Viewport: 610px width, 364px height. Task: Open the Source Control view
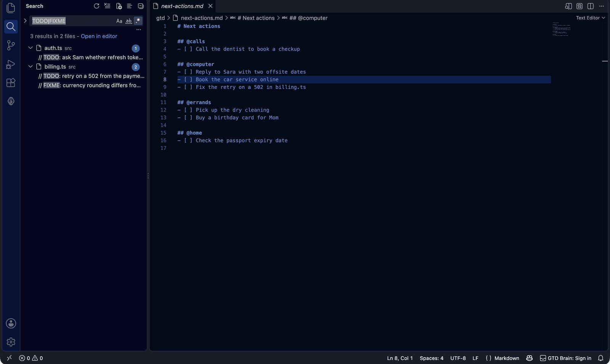click(x=11, y=45)
